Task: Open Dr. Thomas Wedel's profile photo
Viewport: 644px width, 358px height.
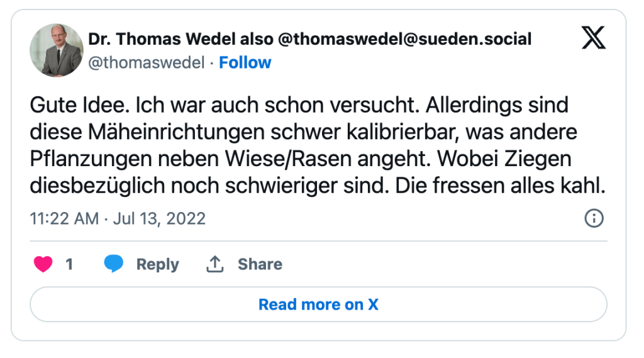Action: [57, 50]
